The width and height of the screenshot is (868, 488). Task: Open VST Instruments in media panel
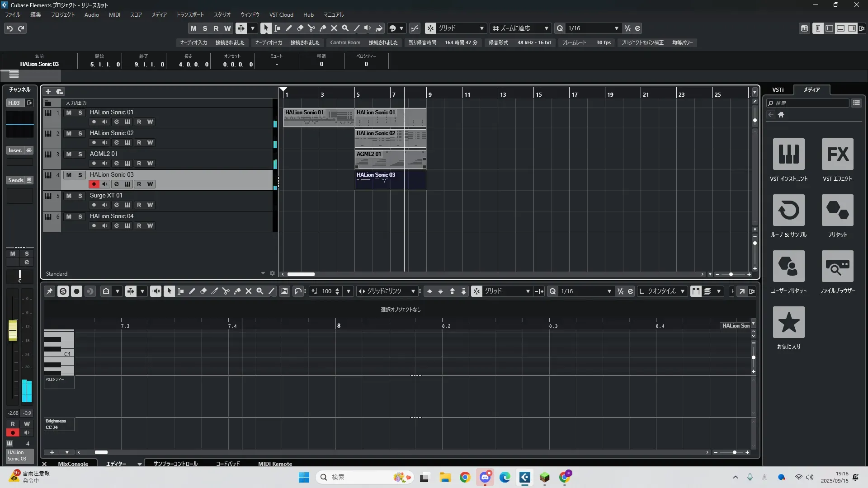[788, 154]
